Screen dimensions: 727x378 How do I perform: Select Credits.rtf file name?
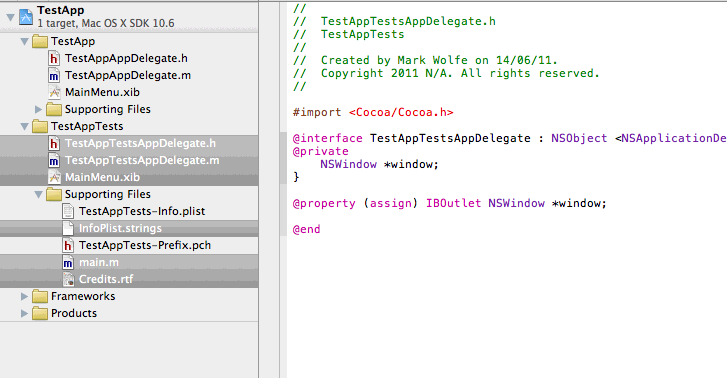coord(106,279)
